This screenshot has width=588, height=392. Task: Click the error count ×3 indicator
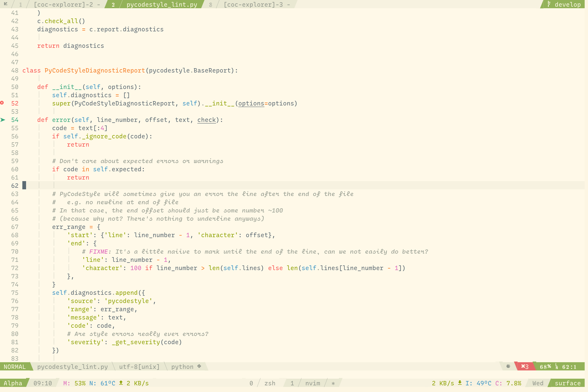525,367
